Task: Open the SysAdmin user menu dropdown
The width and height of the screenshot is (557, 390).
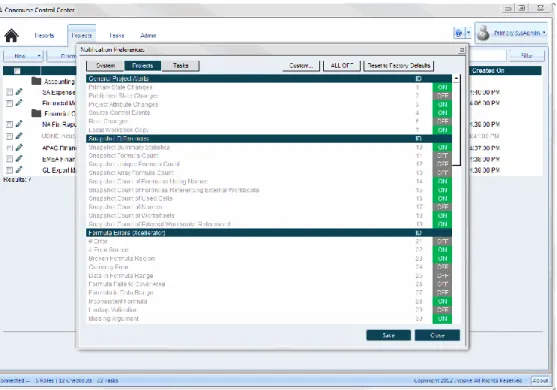Action: [x=544, y=33]
